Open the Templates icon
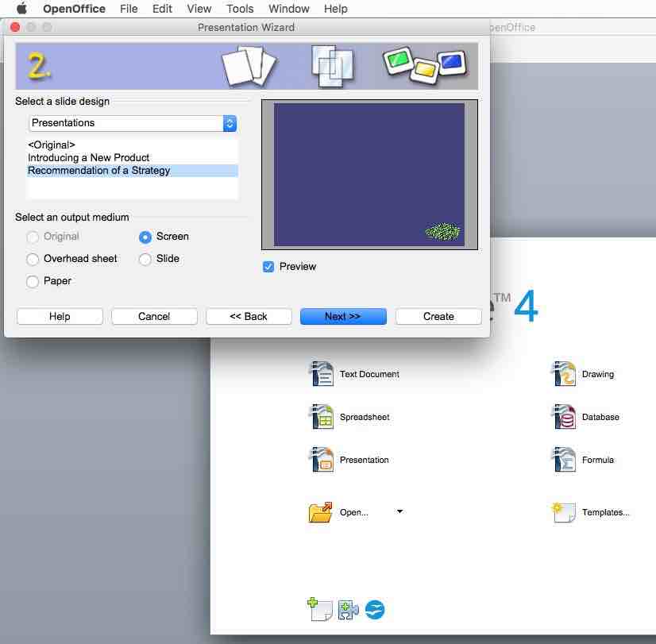The image size is (656, 644). pos(564,512)
